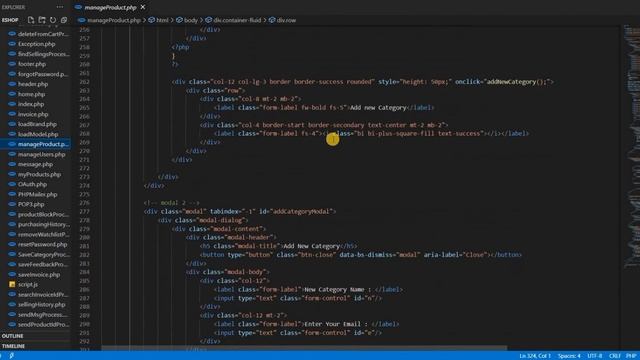Click the EXPLORER panel title

pyautogui.click(x=13, y=7)
